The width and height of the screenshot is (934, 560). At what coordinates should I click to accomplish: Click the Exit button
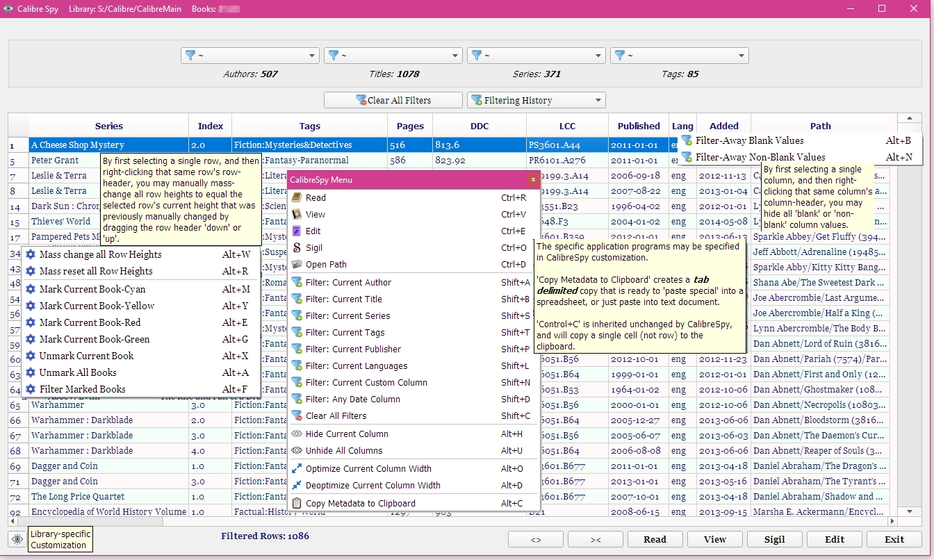coord(894,539)
